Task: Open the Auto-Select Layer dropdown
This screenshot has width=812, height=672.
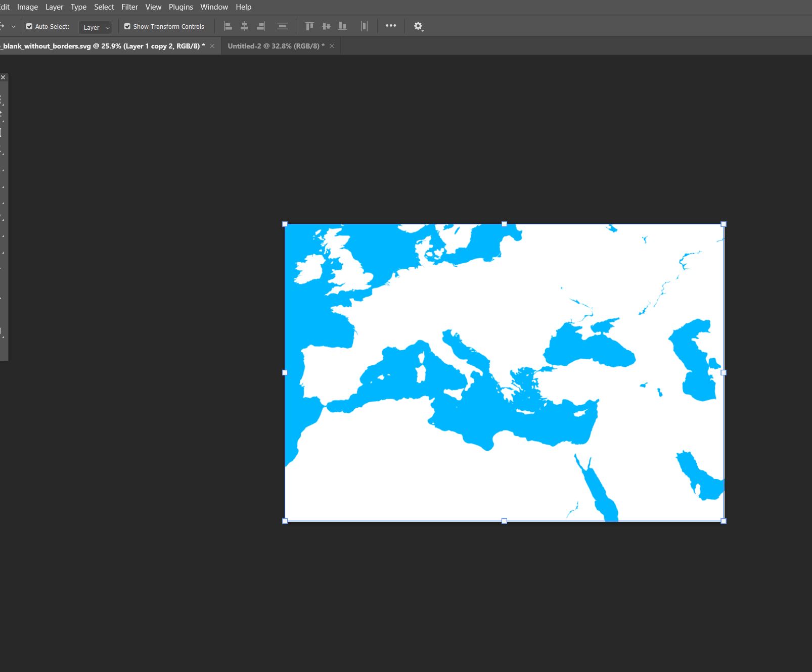Action: tap(95, 27)
